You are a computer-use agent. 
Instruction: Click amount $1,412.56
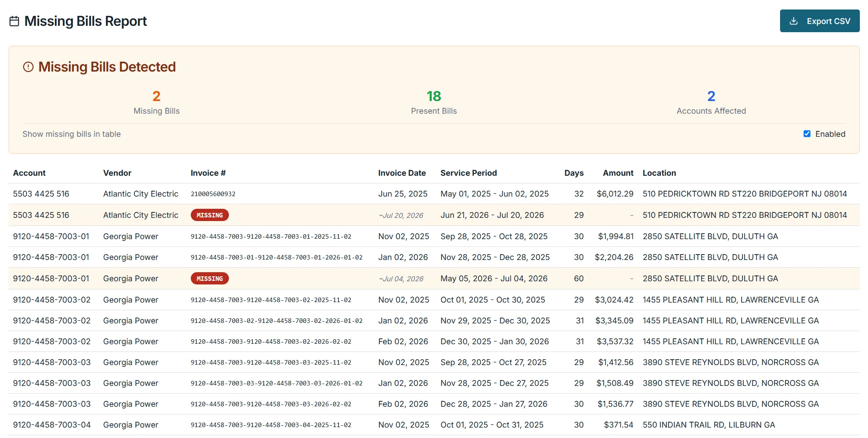point(616,362)
